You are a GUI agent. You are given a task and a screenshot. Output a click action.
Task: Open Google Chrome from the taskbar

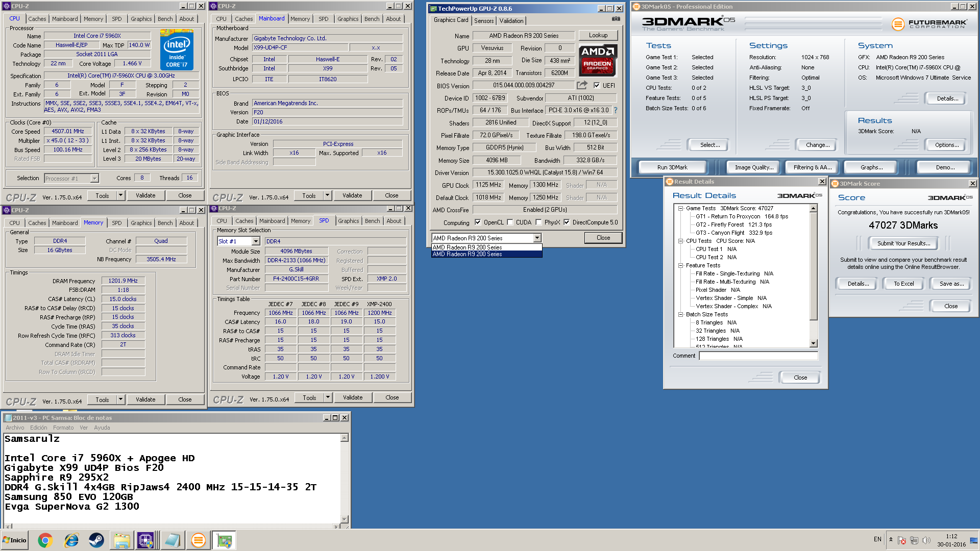point(45,540)
